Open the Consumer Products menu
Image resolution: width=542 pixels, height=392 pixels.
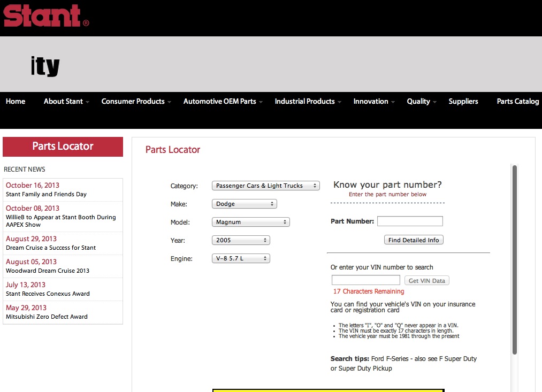133,101
